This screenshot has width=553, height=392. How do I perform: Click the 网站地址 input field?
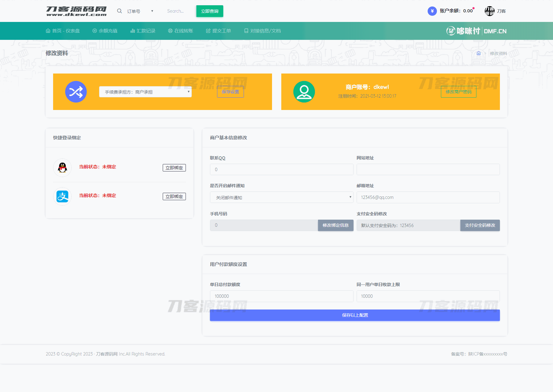pos(428,170)
